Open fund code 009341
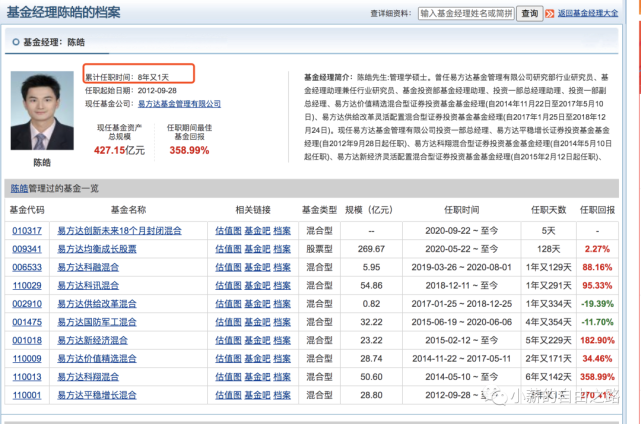The height and width of the screenshot is (424, 641). (x=27, y=249)
